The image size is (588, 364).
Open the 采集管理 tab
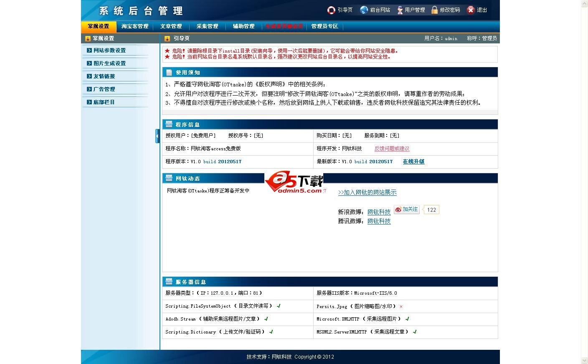tap(207, 26)
